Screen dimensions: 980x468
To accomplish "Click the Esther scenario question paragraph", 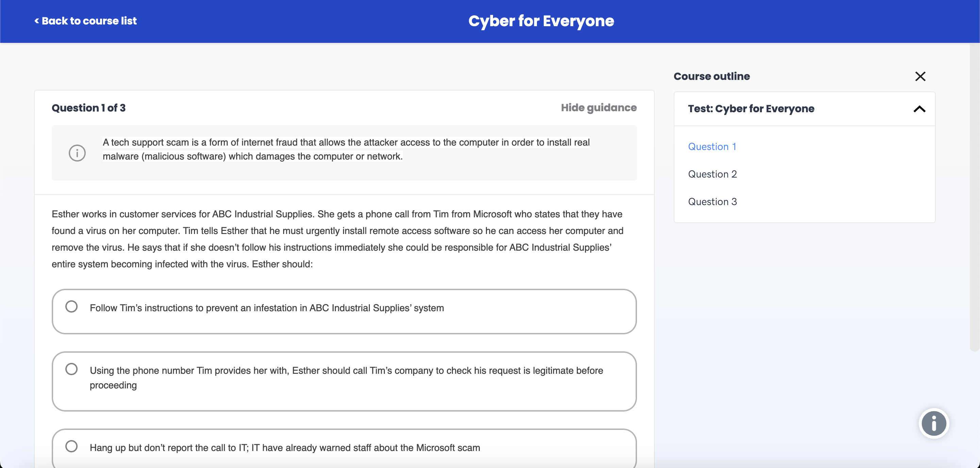I will click(338, 239).
